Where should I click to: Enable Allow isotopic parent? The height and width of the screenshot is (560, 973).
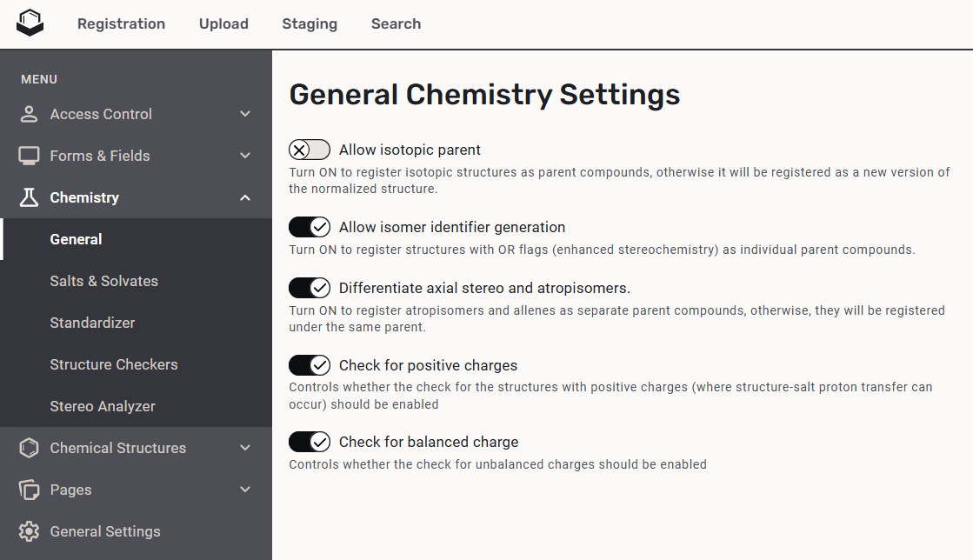point(309,150)
